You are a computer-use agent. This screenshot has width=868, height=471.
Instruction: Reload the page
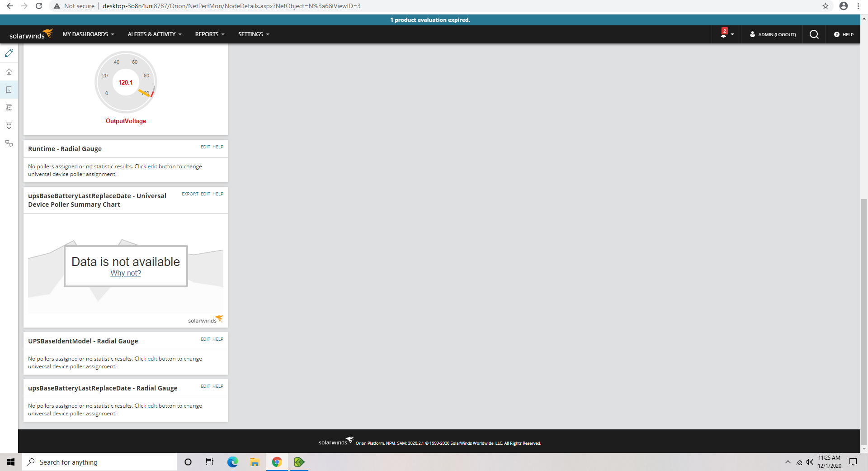[x=39, y=6]
